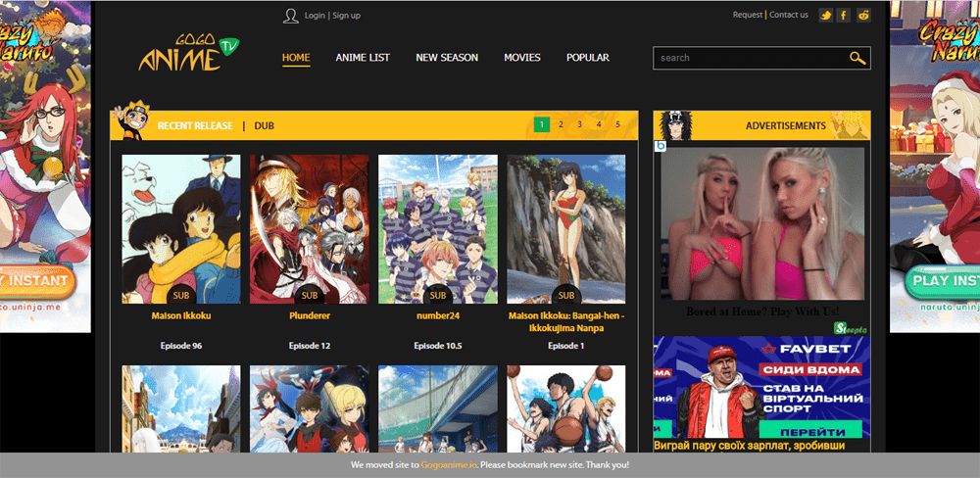Click the Maison Ikkoku title link
Viewport: 980px width, 478px height.
click(181, 316)
